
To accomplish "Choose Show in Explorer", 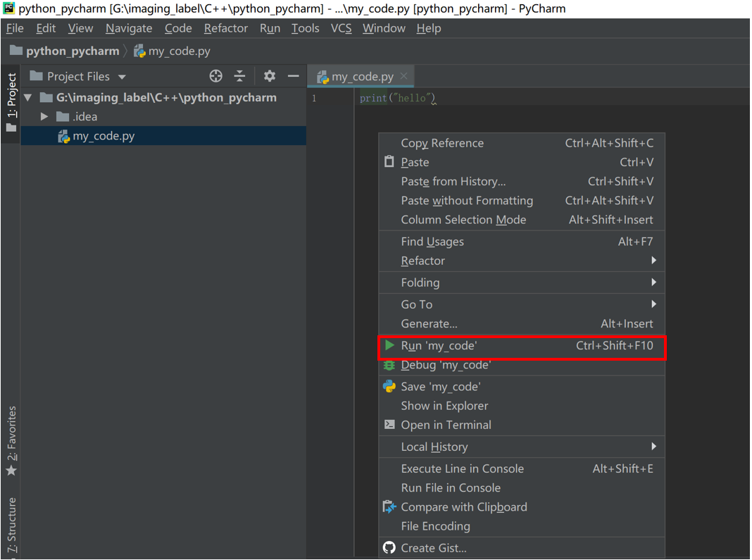I will pos(522,406).
